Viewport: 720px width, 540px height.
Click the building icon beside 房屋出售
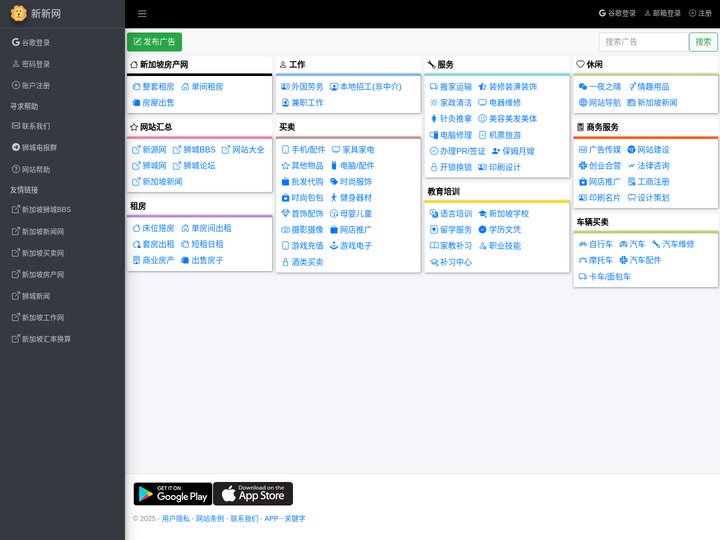[x=136, y=103]
